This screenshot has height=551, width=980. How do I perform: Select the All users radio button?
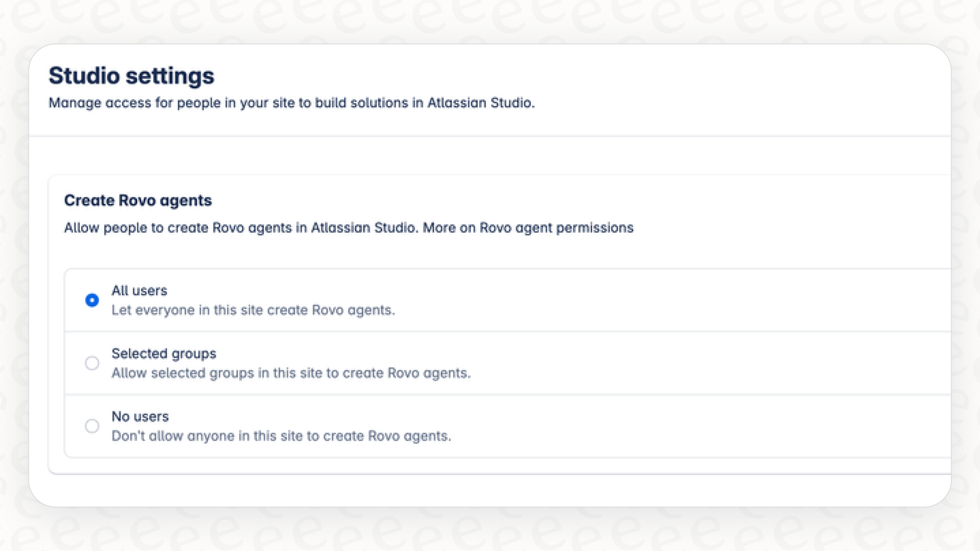[92, 300]
